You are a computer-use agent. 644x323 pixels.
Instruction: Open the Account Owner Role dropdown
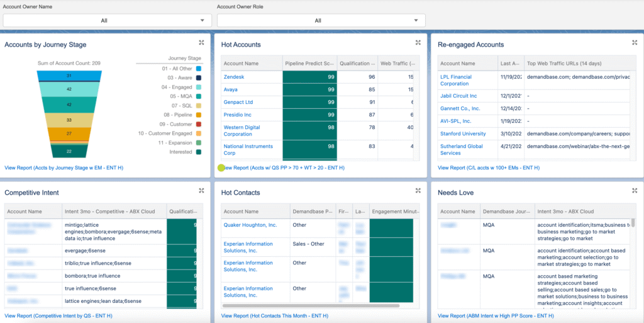(x=318, y=21)
